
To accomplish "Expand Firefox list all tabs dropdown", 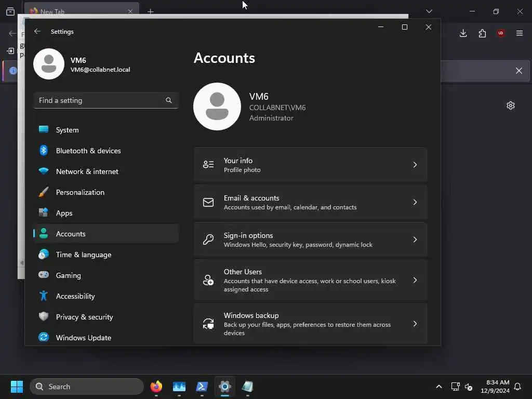I will pos(429,11).
